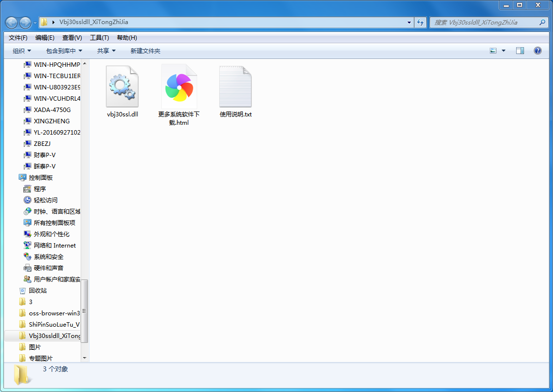Go back with the Back arrow button
The height and width of the screenshot is (392, 553).
[12, 23]
